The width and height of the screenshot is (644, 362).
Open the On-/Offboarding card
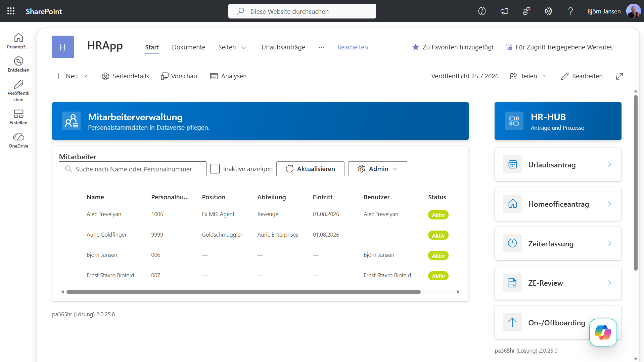(x=558, y=322)
